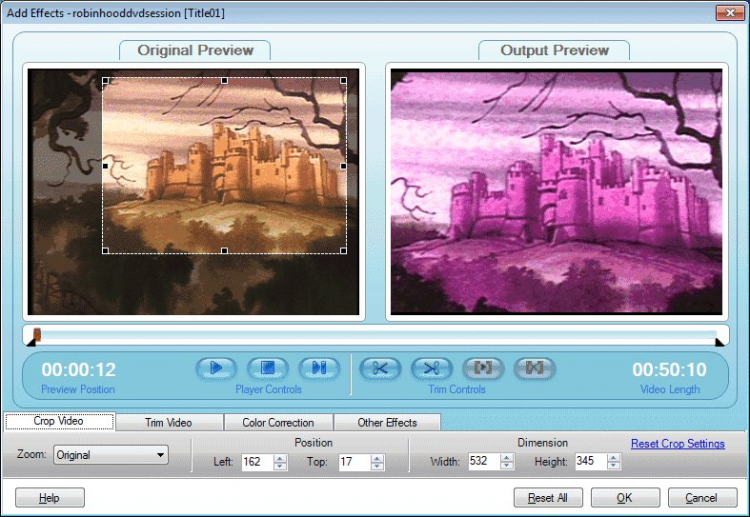The height and width of the screenshot is (517, 750).
Task: Confirm with the OK button
Action: [625, 498]
